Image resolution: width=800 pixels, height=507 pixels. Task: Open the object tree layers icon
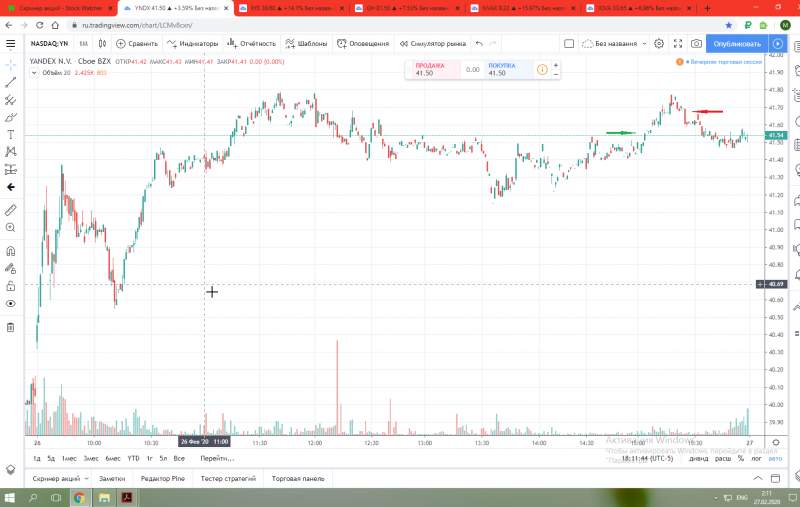[x=10, y=469]
